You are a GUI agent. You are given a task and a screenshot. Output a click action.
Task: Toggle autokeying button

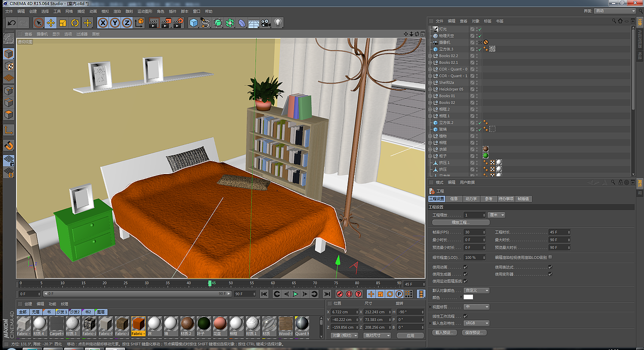click(349, 294)
